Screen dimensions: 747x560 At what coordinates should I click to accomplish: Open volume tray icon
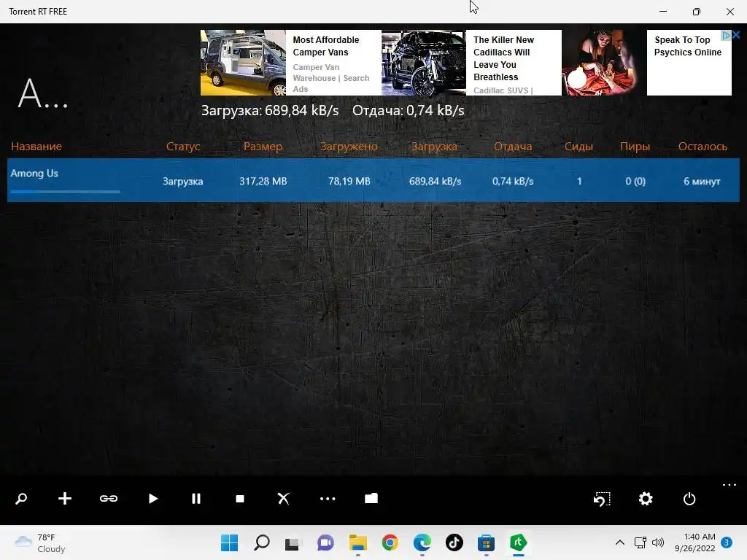click(x=658, y=542)
